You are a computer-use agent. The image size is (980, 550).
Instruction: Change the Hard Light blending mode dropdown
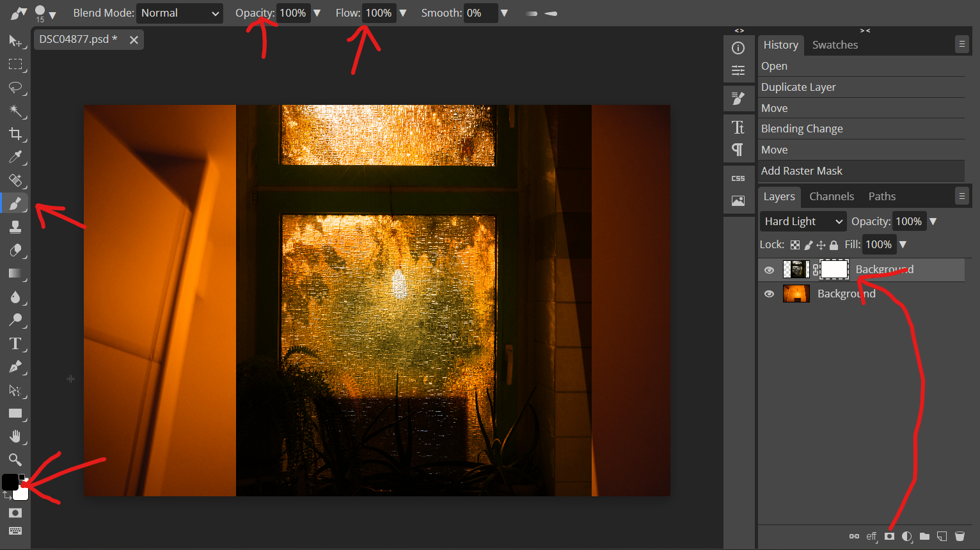tap(802, 221)
